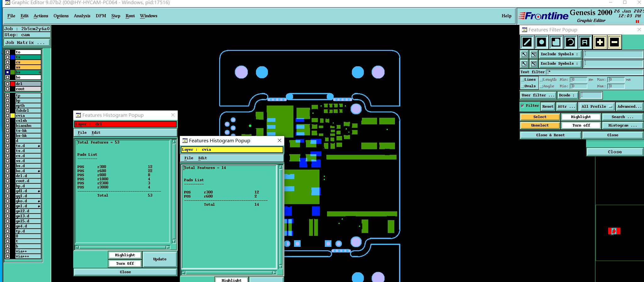Open the Windows menu
Image resolution: width=644 pixels, height=282 pixels.
point(148,16)
